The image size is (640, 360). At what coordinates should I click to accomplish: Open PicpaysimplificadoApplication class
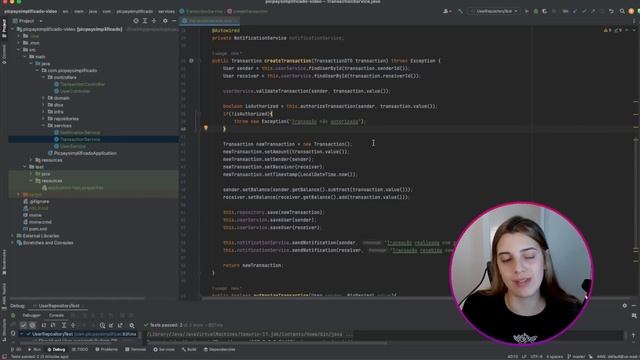pyautogui.click(x=82, y=153)
